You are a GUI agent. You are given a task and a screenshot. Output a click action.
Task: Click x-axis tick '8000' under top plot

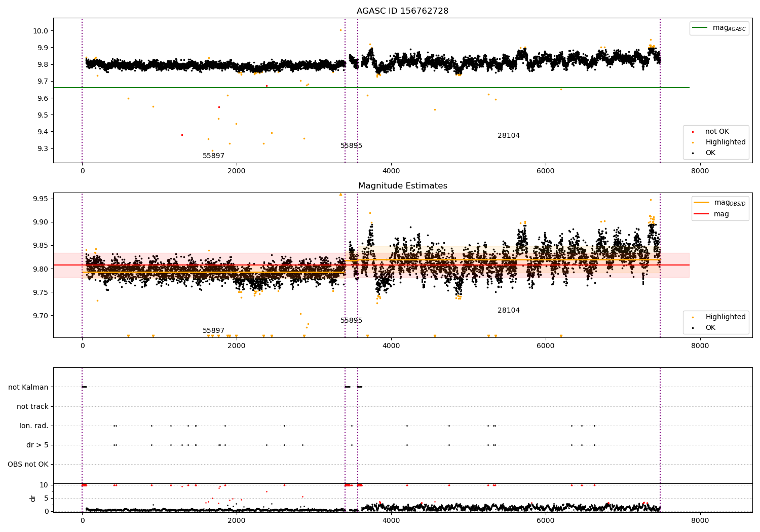(700, 171)
